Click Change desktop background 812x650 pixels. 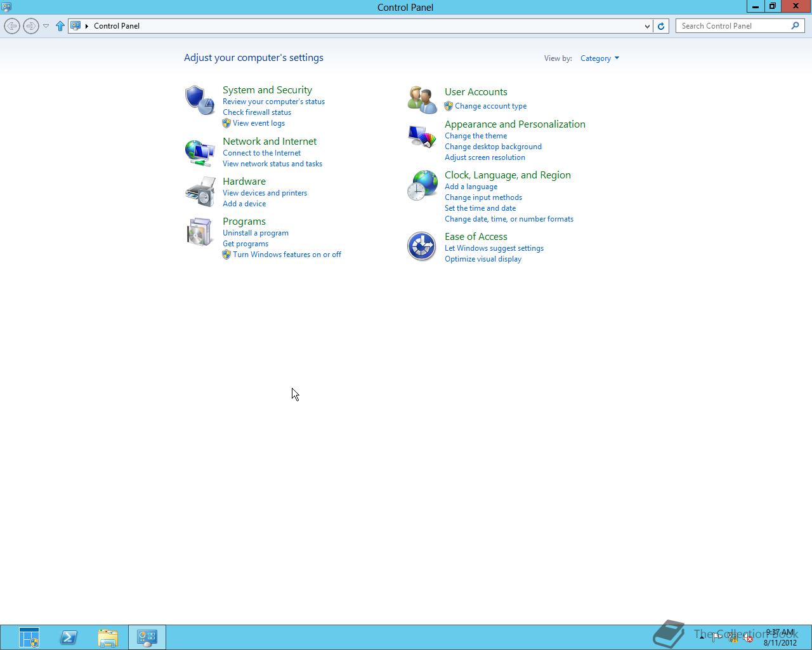pyautogui.click(x=493, y=147)
